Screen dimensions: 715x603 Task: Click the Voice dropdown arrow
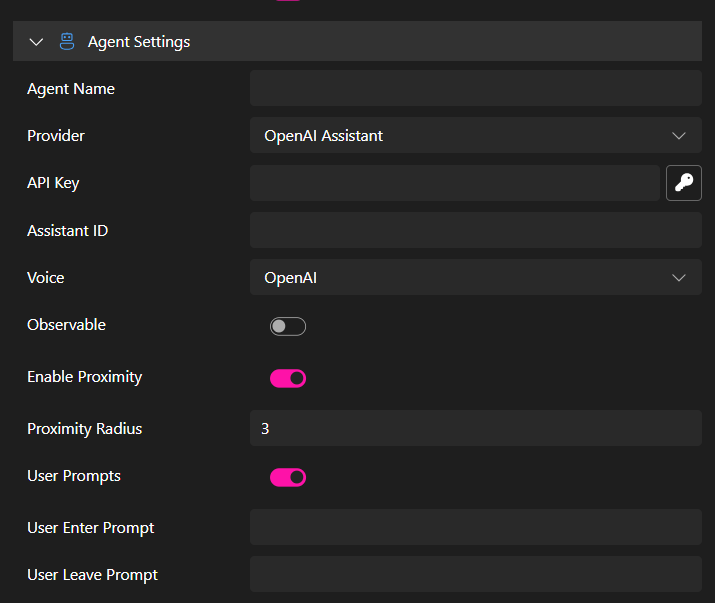tap(679, 278)
